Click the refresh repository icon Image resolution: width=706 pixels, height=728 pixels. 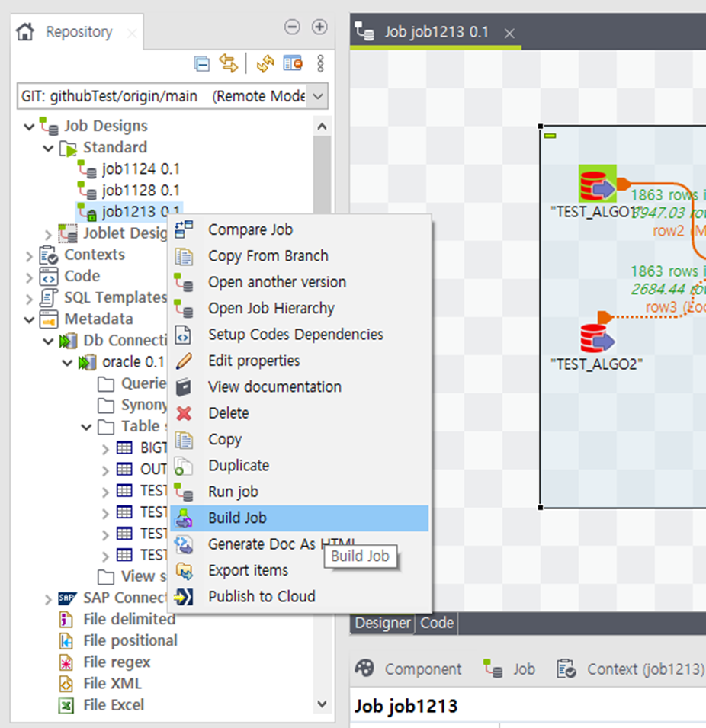[x=265, y=63]
